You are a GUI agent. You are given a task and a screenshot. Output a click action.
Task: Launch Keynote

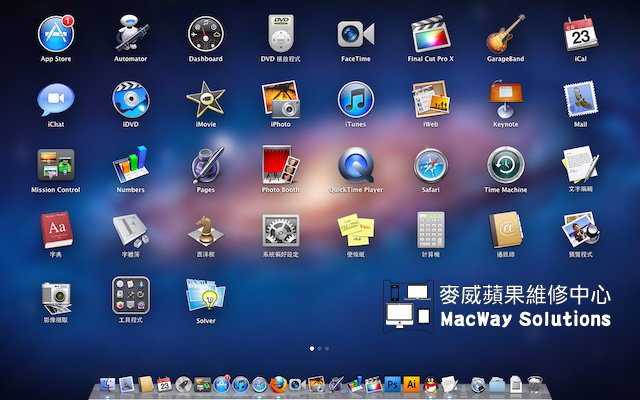pyautogui.click(x=505, y=100)
